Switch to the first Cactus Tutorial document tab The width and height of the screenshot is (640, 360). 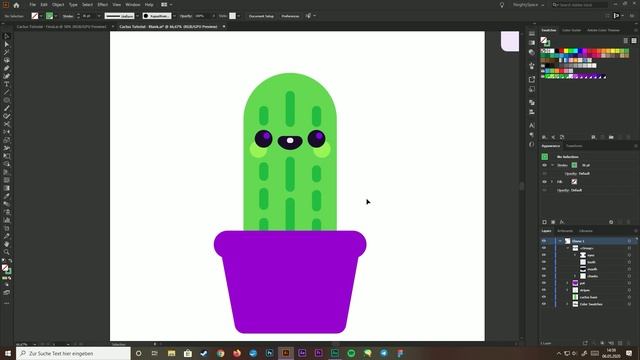coord(61,27)
